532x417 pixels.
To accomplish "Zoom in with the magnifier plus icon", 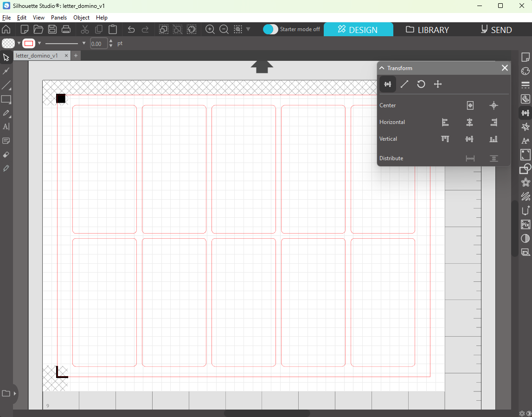I will (x=210, y=29).
